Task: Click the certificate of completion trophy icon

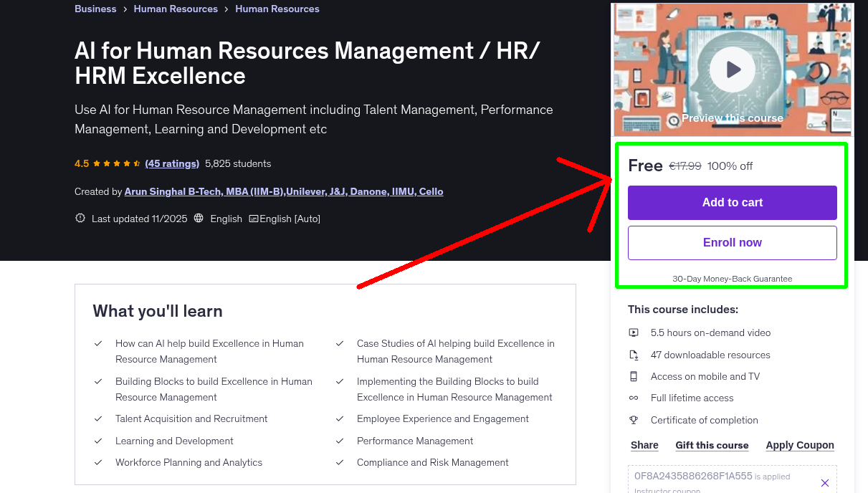Action: pos(634,420)
